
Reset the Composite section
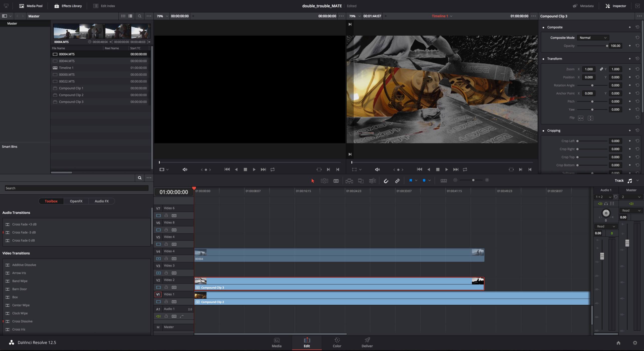pyautogui.click(x=637, y=27)
